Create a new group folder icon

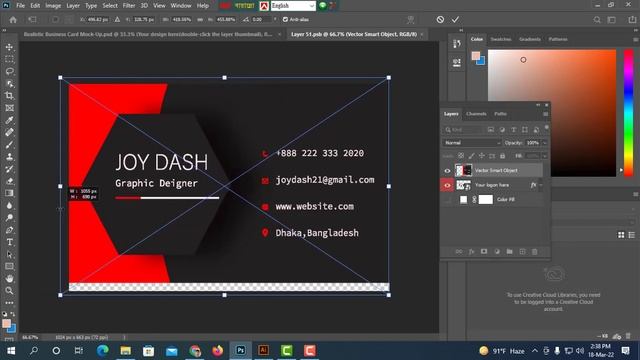(509, 252)
